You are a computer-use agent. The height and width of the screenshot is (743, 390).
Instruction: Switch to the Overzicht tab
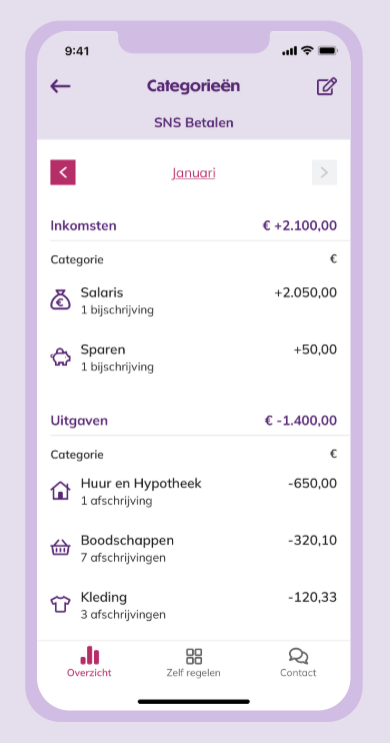(x=89, y=662)
